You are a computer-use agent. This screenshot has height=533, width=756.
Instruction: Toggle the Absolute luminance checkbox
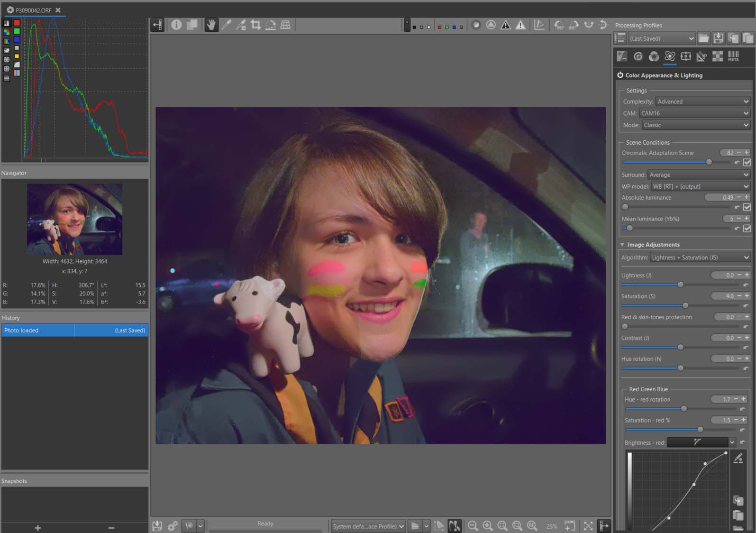(747, 207)
